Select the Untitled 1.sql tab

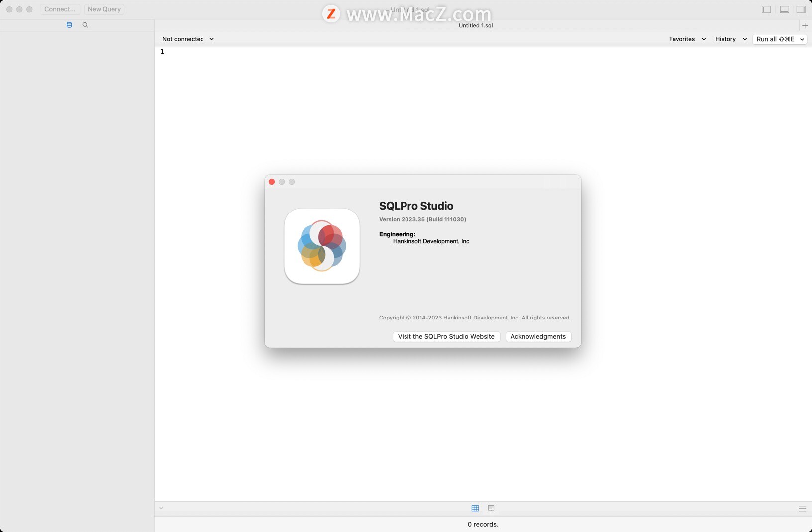point(476,25)
